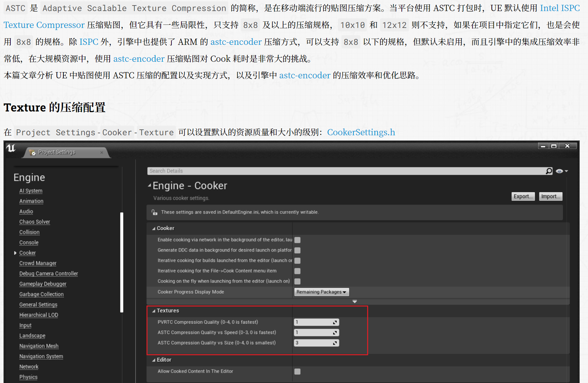Viewport: 588px width, 383px height.
Task: Click the Import... button
Action: click(x=551, y=196)
